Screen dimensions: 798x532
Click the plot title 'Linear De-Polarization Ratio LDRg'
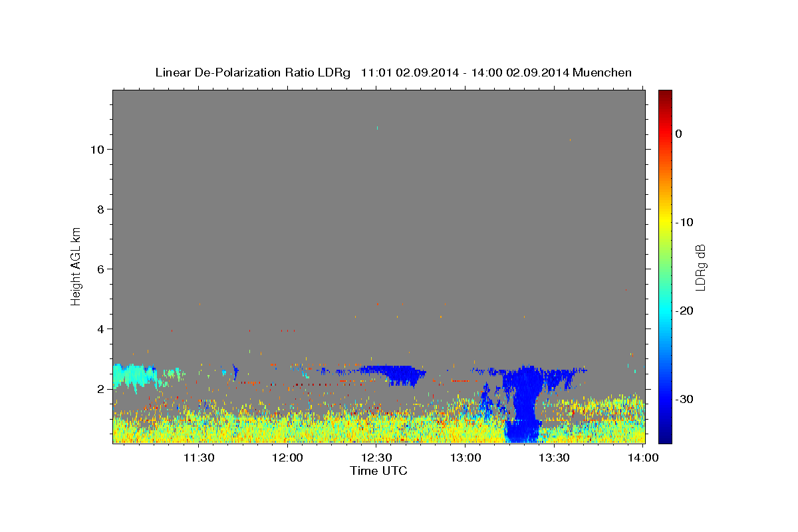click(252, 72)
